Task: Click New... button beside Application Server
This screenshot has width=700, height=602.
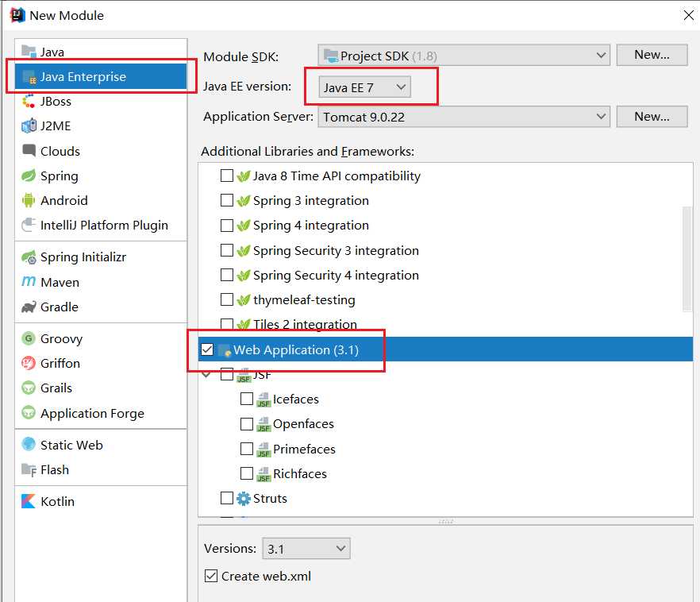Action: [x=652, y=117]
